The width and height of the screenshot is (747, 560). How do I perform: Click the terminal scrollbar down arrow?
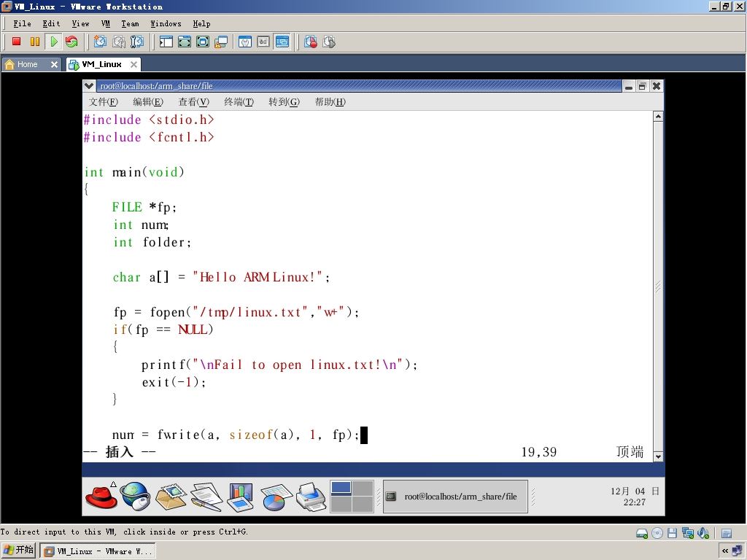pos(658,456)
